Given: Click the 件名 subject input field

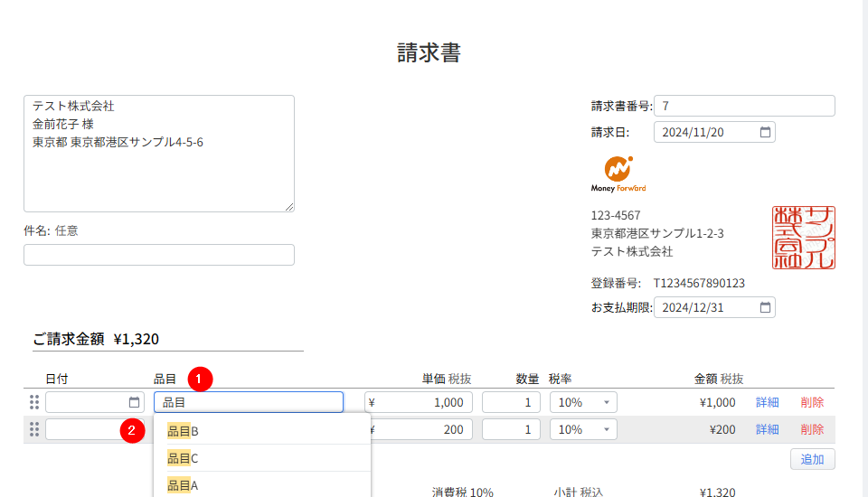Looking at the screenshot, I should (159, 255).
